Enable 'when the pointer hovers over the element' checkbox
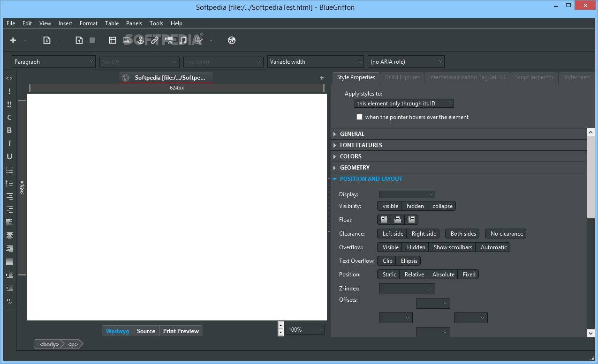 [359, 117]
